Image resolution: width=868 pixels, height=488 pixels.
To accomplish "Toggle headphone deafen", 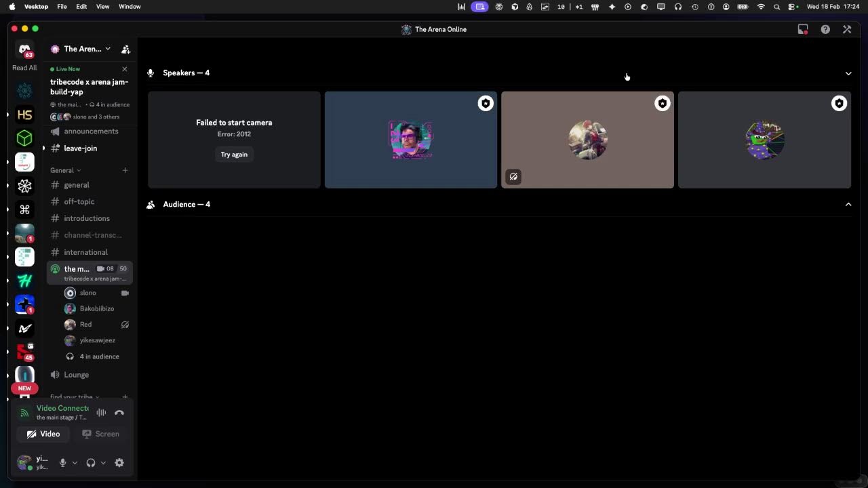I will (x=91, y=463).
